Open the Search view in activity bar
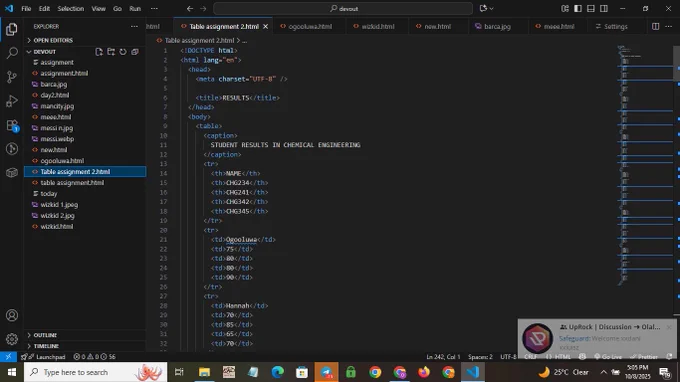The height and width of the screenshot is (382, 680). click(12, 53)
